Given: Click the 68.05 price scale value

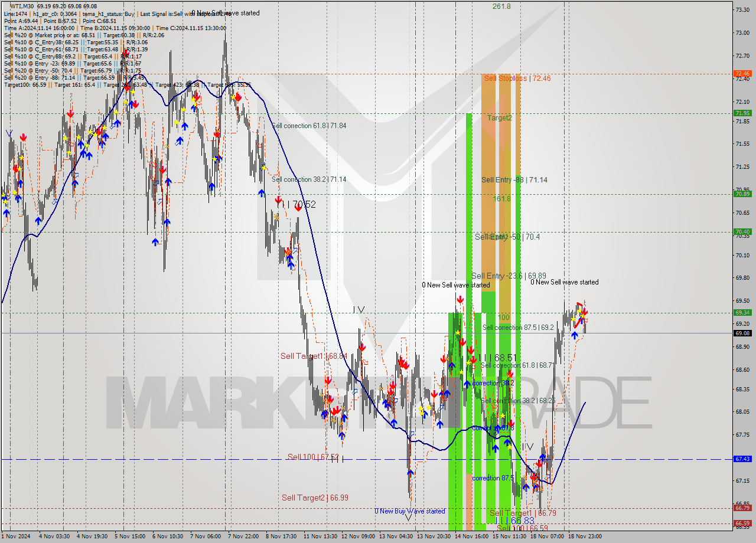Looking at the screenshot, I should coord(742,411).
